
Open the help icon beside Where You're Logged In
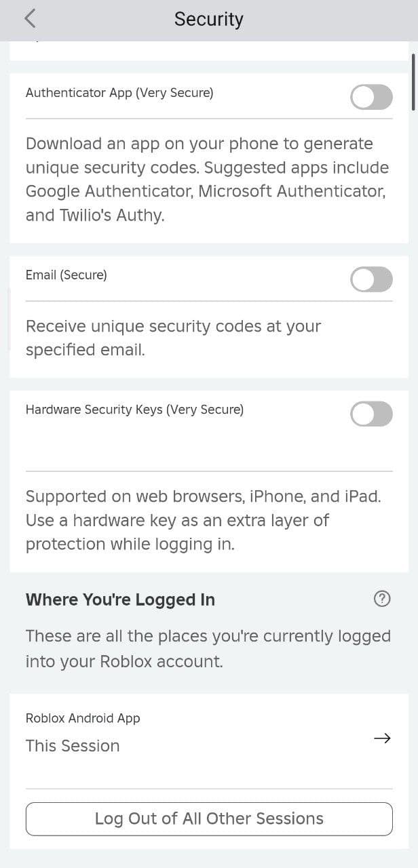[382, 599]
